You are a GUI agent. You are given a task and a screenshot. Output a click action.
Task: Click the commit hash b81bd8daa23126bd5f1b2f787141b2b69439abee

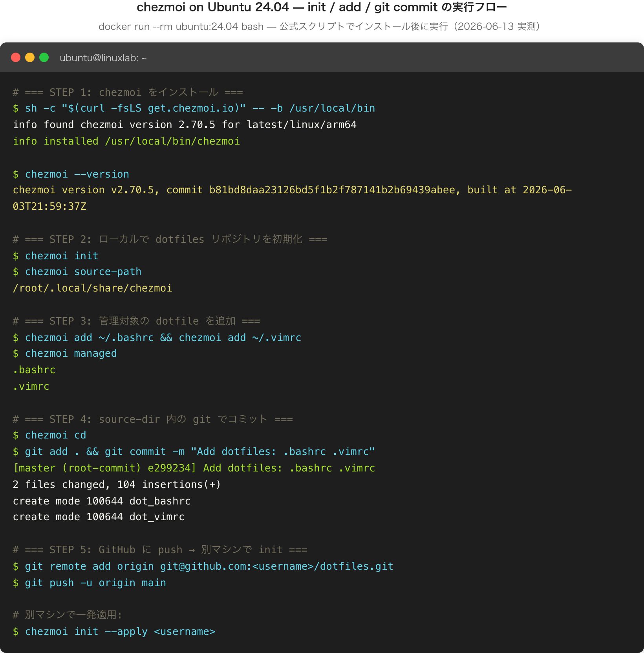[332, 190]
